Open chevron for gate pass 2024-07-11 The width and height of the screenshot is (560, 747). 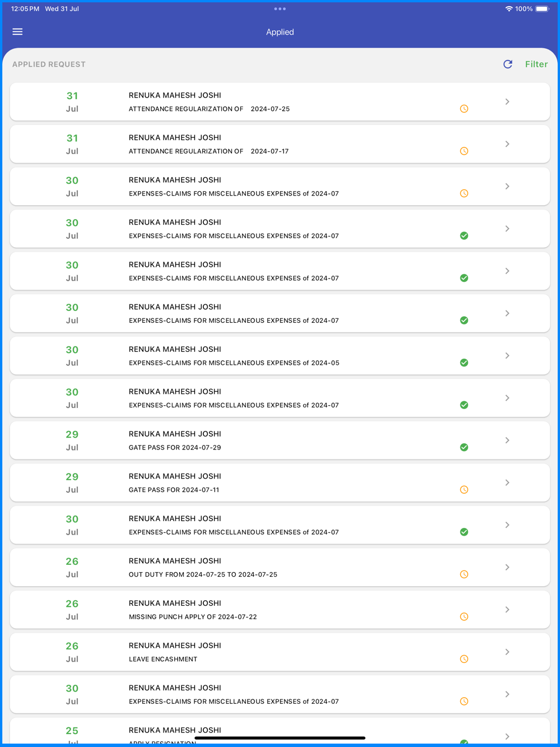coord(507,482)
